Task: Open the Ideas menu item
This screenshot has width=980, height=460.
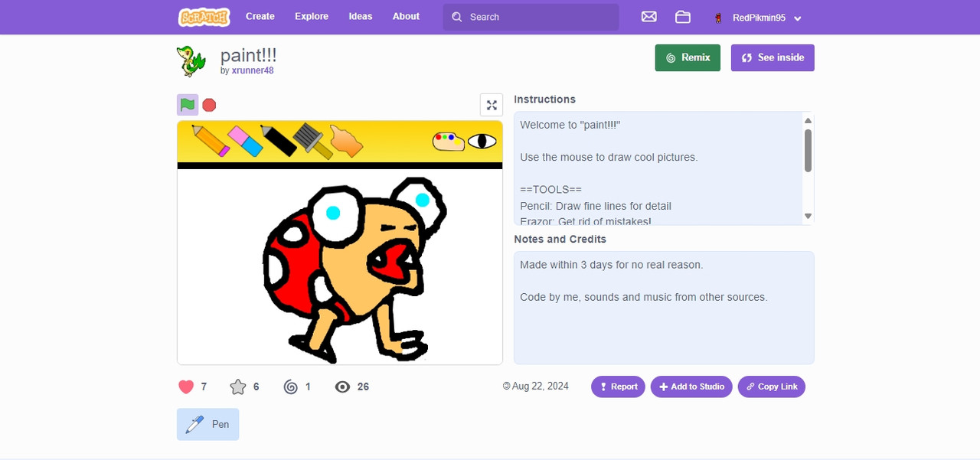Action: point(361,16)
